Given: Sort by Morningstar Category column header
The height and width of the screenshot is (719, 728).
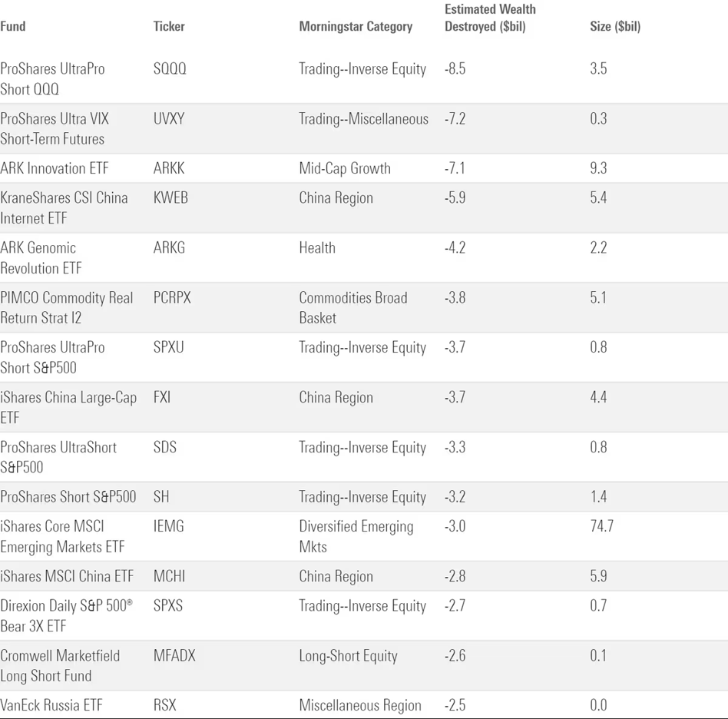Looking at the screenshot, I should pos(356,26).
